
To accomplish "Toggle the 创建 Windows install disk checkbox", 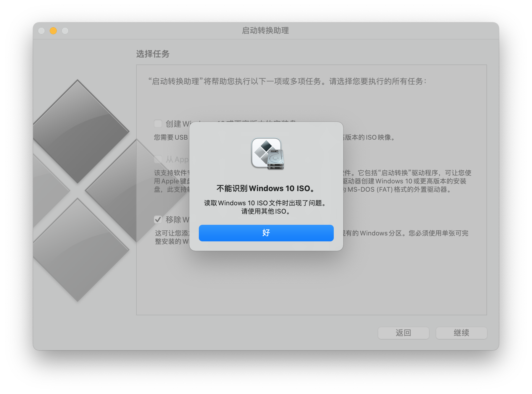I will [x=158, y=124].
